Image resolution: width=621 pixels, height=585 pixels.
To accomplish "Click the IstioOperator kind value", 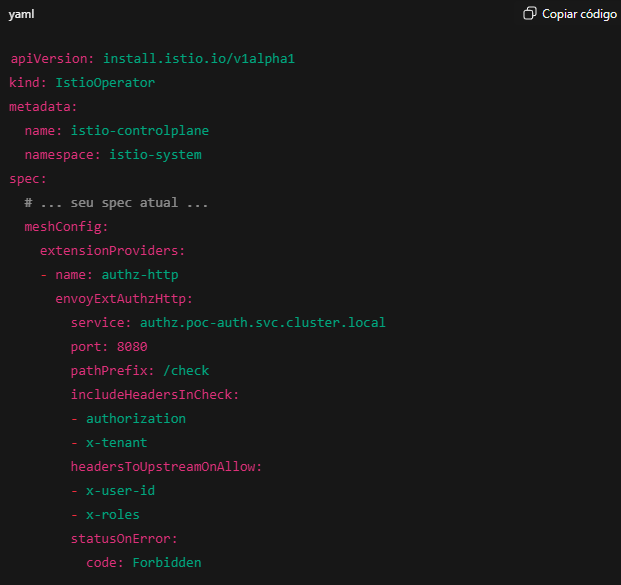I will pos(105,83).
